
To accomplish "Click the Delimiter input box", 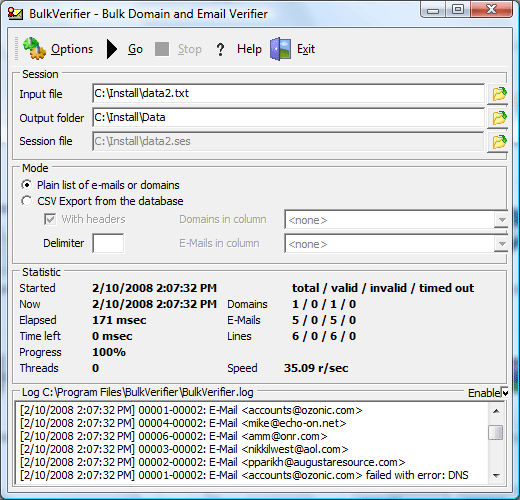I will [x=108, y=243].
